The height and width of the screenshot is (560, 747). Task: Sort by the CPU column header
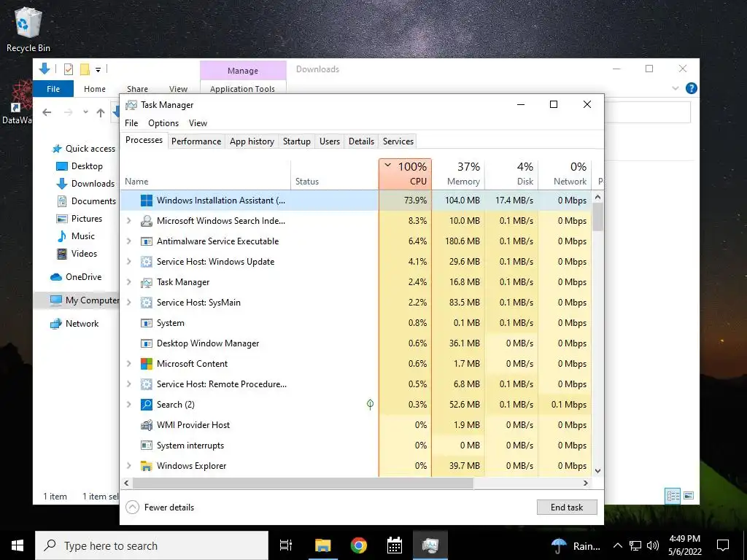click(406, 174)
